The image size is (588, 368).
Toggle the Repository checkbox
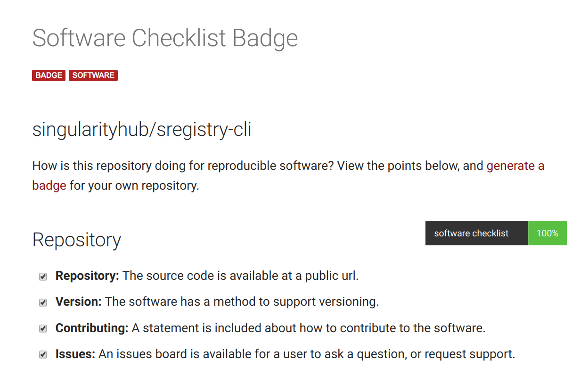(43, 276)
